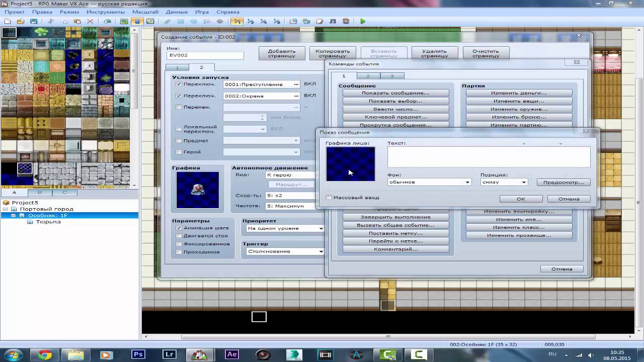Set zoom scale to 1/8
This screenshot has height=362, width=644.
(276, 21)
